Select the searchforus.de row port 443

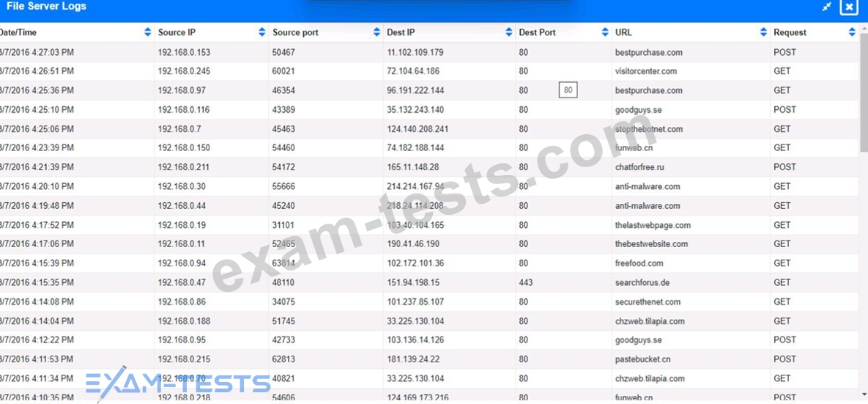(x=526, y=282)
